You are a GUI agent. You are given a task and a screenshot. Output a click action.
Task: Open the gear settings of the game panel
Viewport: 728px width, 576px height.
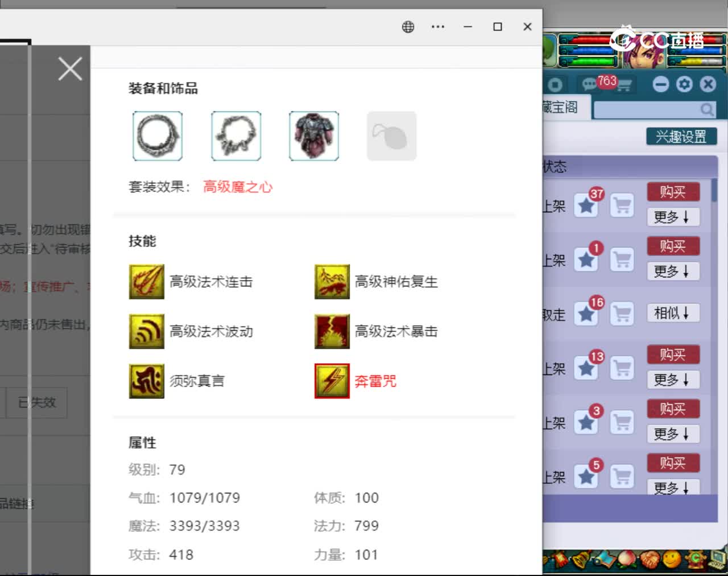684,85
